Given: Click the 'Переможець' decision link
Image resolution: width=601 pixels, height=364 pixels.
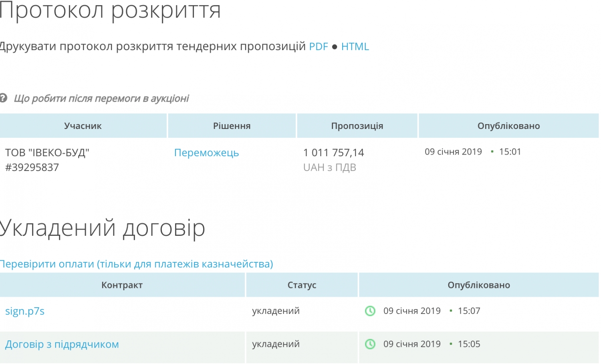Looking at the screenshot, I should click(x=206, y=153).
